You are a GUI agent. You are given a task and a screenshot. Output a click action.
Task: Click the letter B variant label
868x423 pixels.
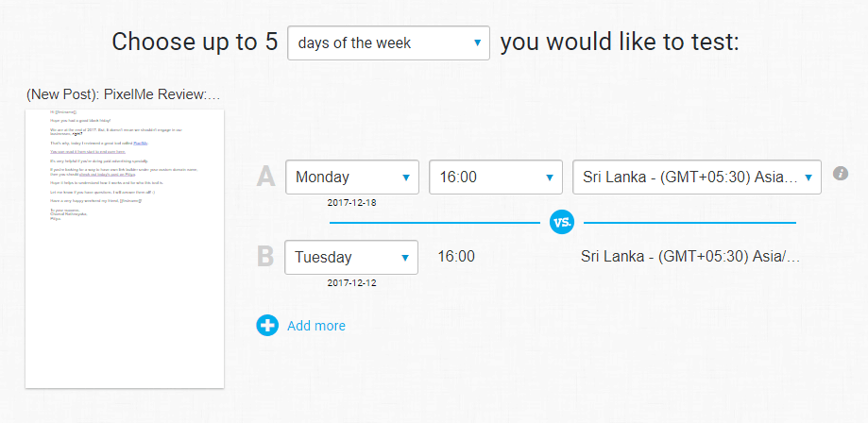click(x=265, y=257)
